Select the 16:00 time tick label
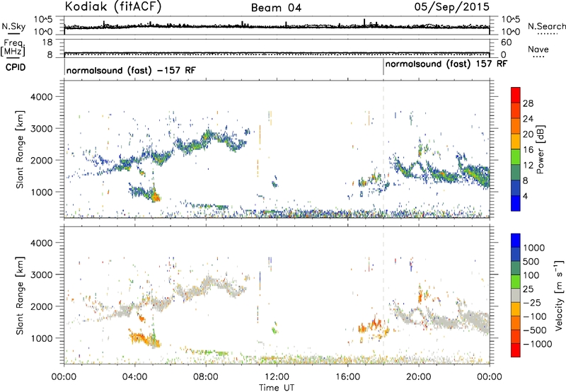 tap(347, 377)
